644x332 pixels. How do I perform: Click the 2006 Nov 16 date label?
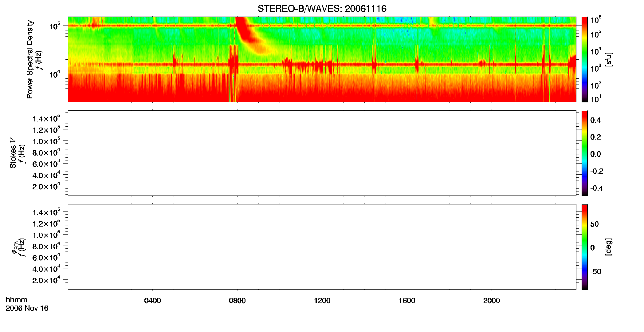(27, 308)
